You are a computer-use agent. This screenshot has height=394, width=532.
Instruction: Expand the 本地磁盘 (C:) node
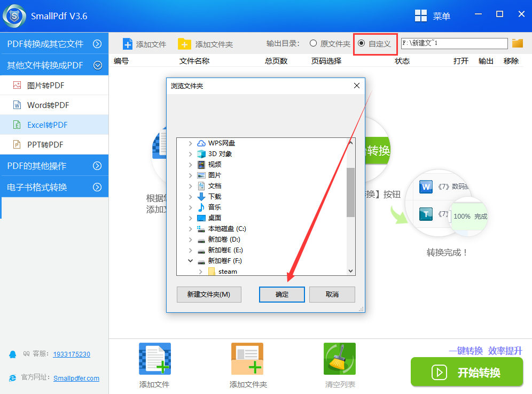coord(190,229)
